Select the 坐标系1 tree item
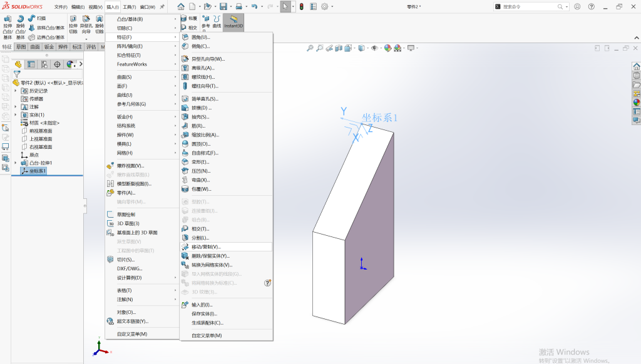 34,171
